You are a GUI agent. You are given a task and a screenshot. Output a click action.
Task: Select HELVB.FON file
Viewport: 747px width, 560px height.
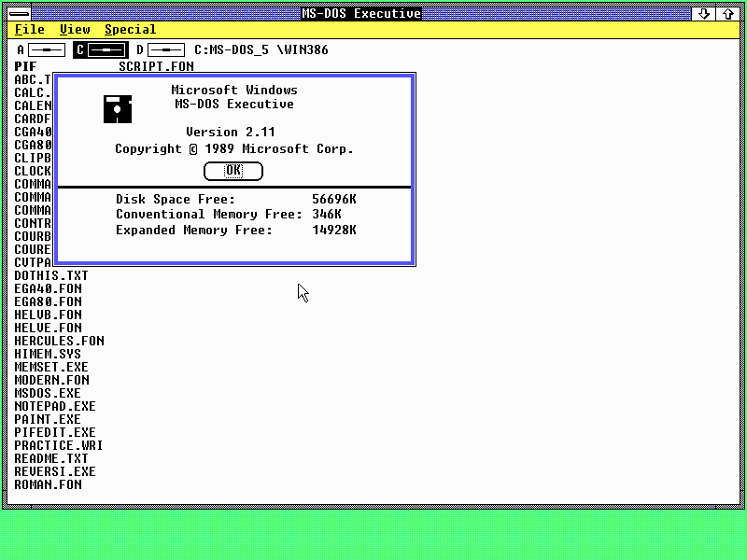click(x=49, y=315)
